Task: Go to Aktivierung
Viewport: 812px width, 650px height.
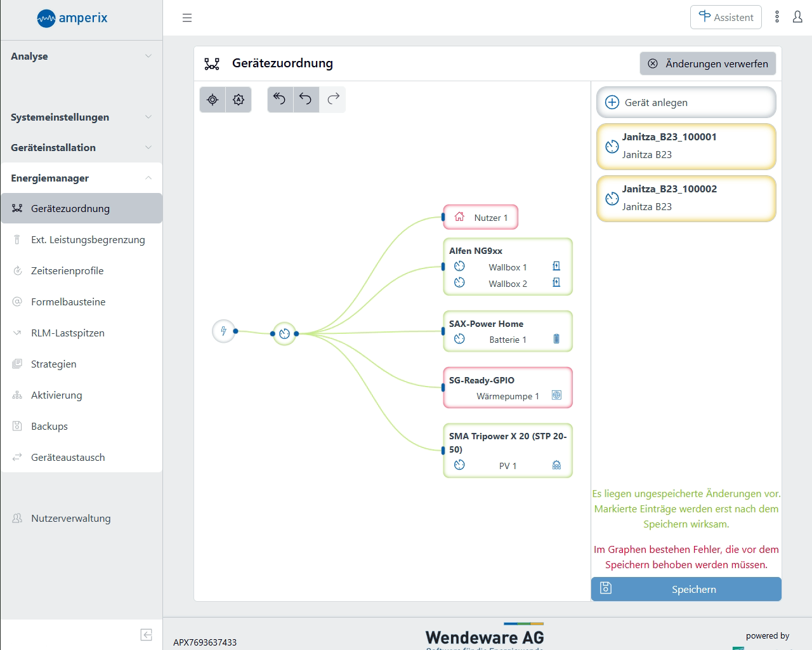Action: pos(81,395)
